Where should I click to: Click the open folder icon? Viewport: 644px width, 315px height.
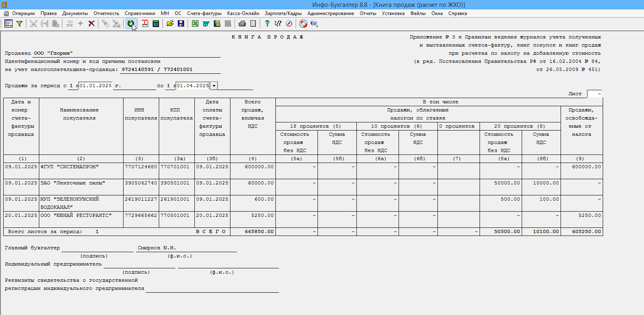coord(170,24)
